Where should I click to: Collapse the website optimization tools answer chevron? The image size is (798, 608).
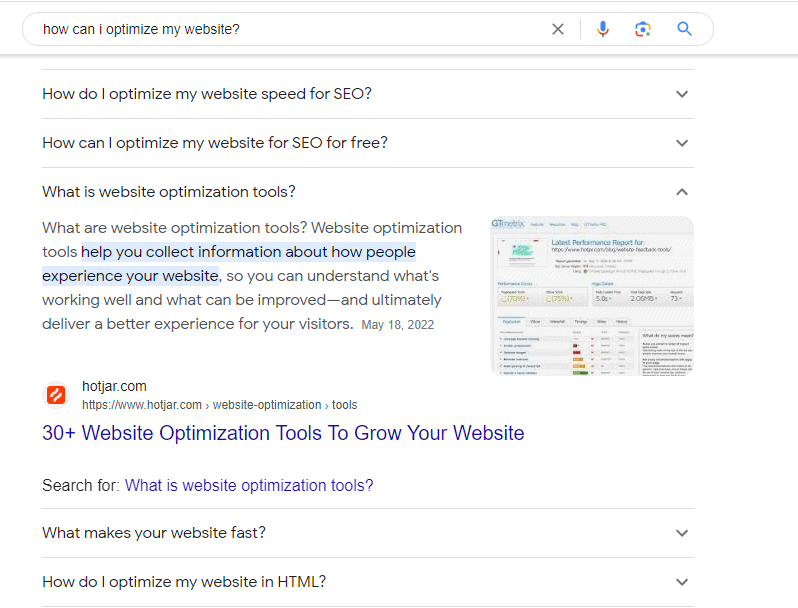682,192
